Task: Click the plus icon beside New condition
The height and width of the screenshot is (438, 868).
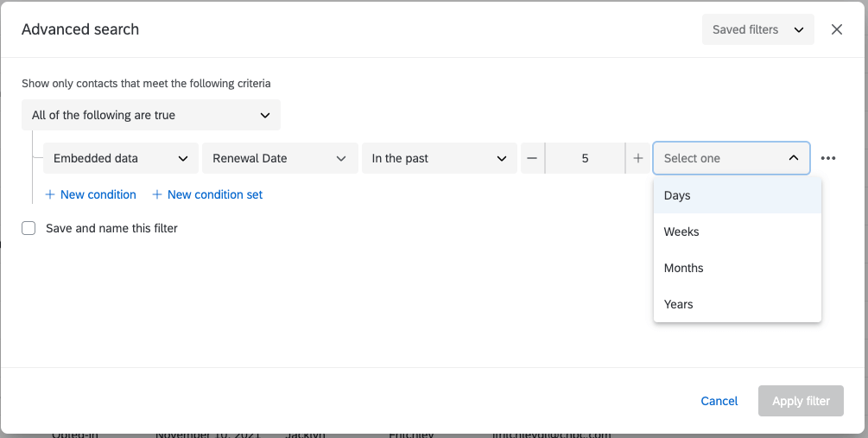Action: pyautogui.click(x=49, y=194)
